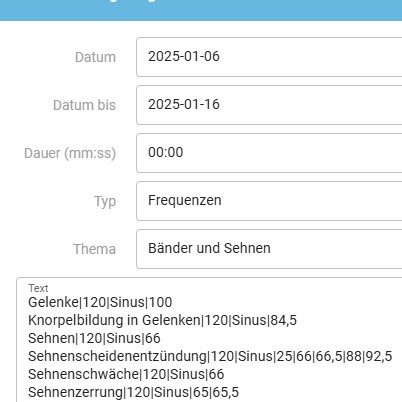
Task: Click the Thema label
Action: coord(95,249)
